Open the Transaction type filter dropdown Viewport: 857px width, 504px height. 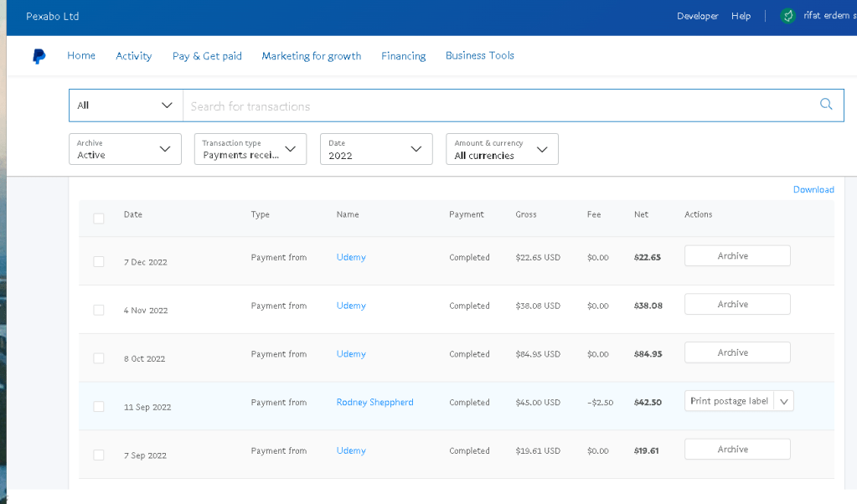[250, 149]
